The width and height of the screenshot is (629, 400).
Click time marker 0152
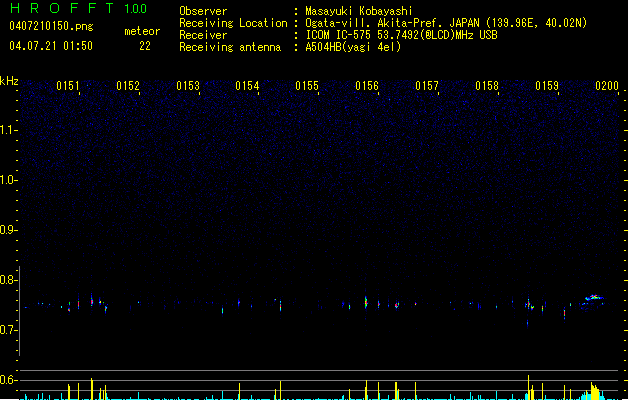tap(128, 86)
